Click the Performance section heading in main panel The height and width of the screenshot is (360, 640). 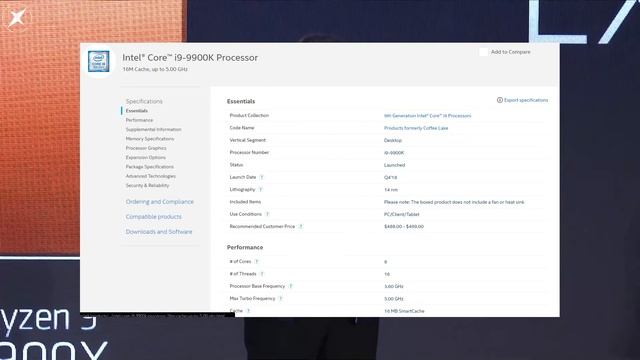[245, 247]
